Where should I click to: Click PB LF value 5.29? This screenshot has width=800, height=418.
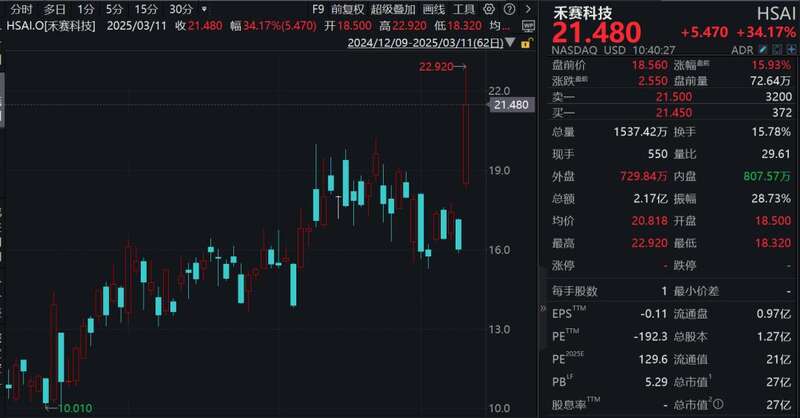click(656, 382)
